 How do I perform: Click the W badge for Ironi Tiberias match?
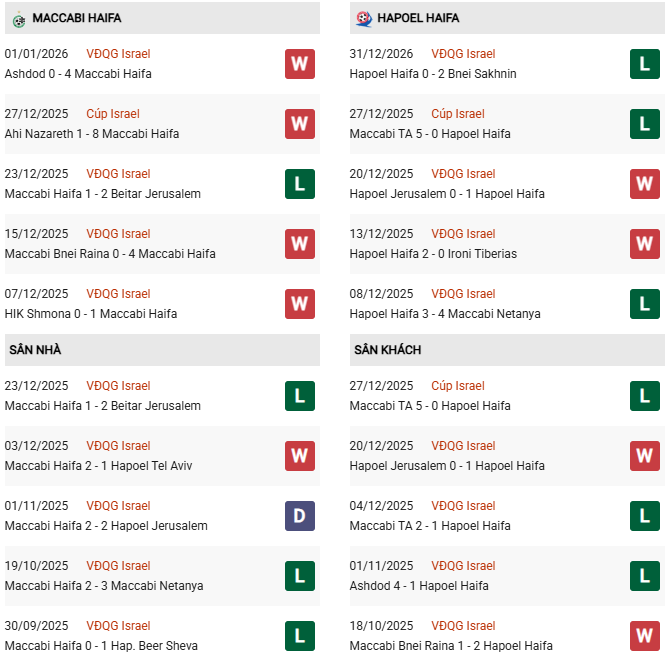click(644, 244)
